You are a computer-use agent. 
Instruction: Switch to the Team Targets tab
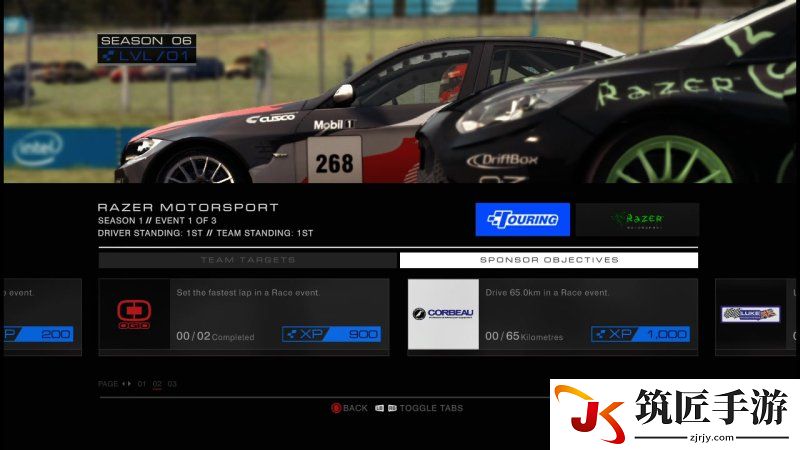pyautogui.click(x=248, y=260)
